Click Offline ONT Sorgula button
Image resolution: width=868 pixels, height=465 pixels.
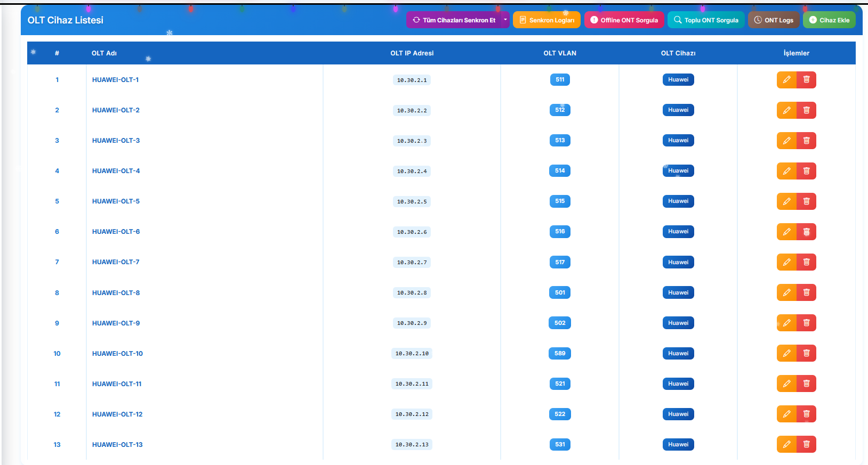pos(624,20)
